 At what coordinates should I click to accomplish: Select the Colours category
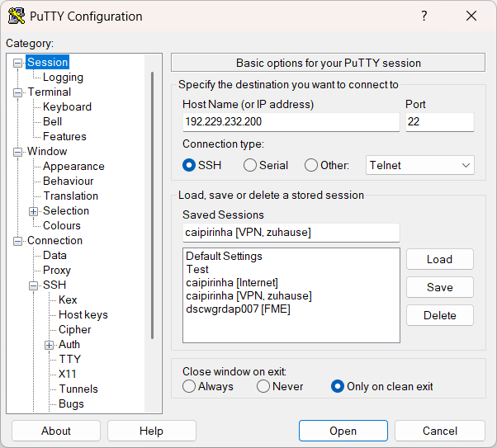click(x=62, y=225)
